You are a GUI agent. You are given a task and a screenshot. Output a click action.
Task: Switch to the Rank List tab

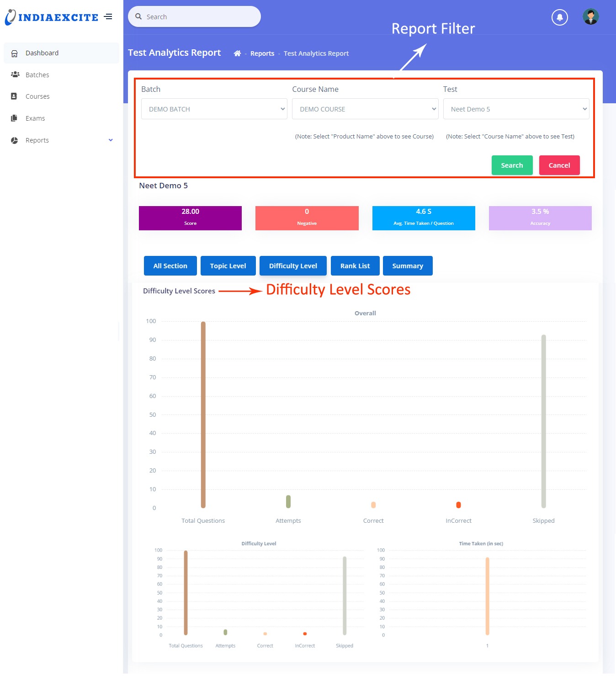(x=355, y=266)
